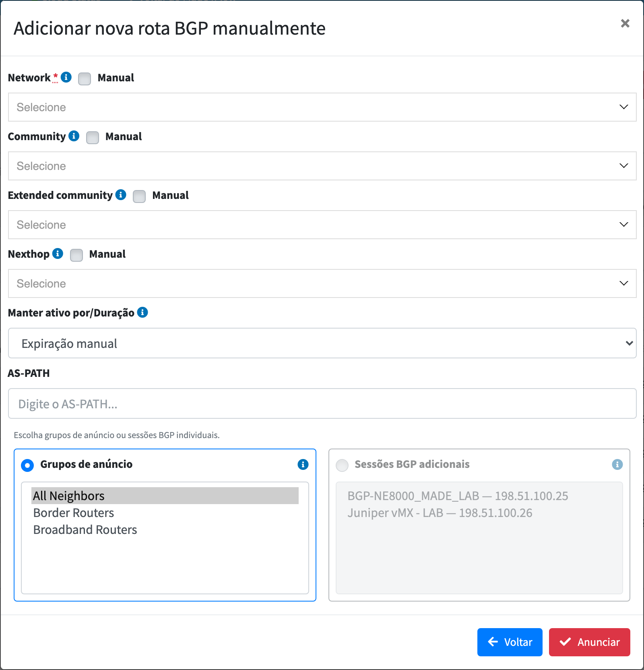Expand the Community Selecione dropdown
The width and height of the screenshot is (644, 670).
point(322,166)
